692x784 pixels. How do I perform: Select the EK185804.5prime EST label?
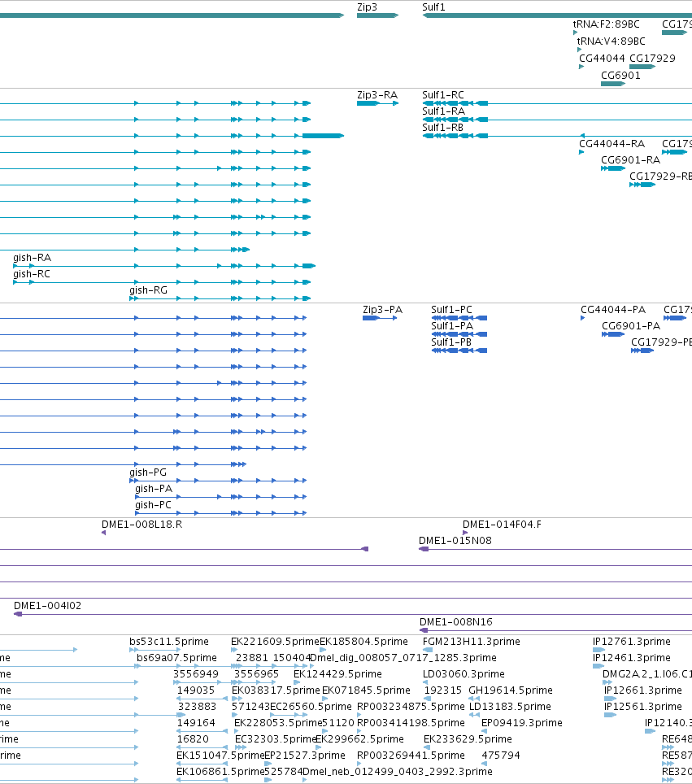point(363,641)
